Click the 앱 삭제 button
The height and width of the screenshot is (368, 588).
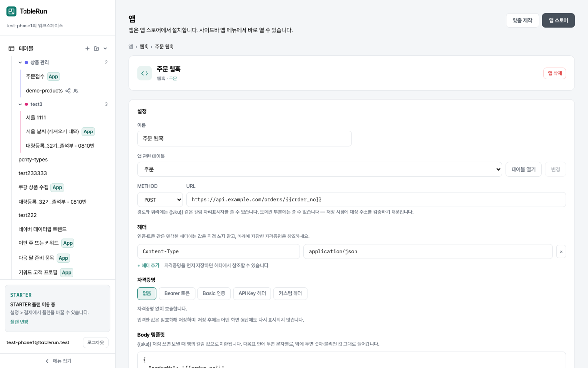pos(555,73)
